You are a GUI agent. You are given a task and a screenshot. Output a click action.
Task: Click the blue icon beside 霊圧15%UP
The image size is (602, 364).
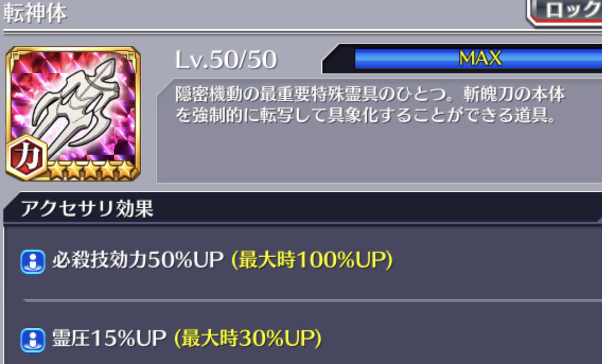pyautogui.click(x=33, y=340)
